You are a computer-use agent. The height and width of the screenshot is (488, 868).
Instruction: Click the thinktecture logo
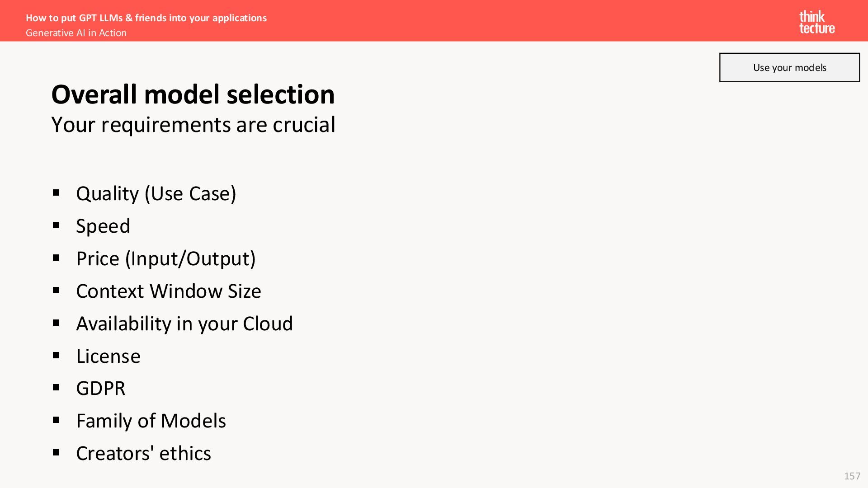[x=817, y=23]
